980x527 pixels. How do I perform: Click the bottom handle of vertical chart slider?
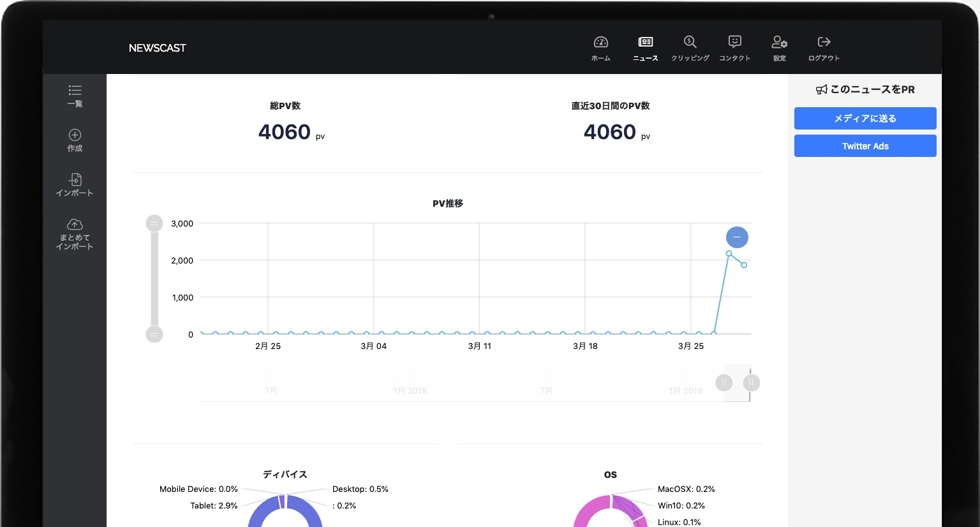coord(154,334)
